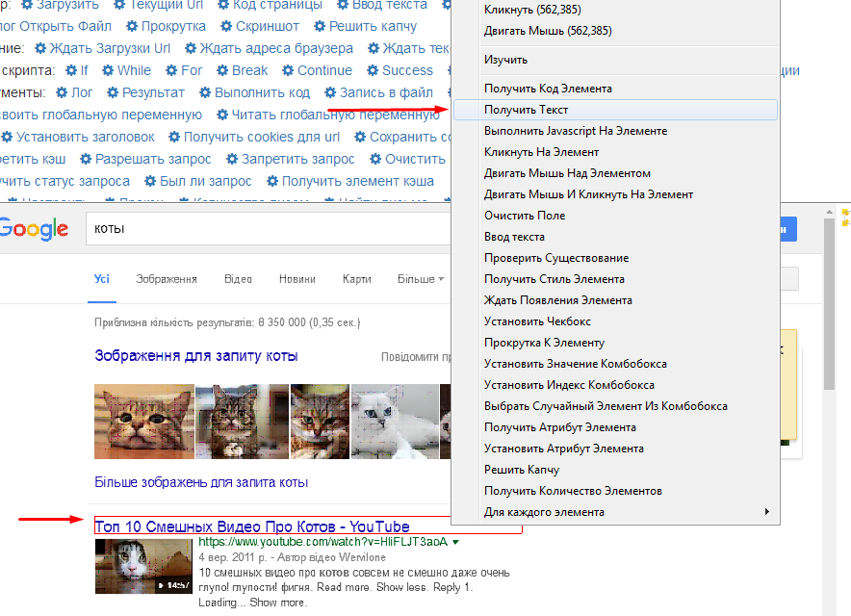Click the gear icon by Был ли запрос
The image size is (851, 616).
(151, 181)
